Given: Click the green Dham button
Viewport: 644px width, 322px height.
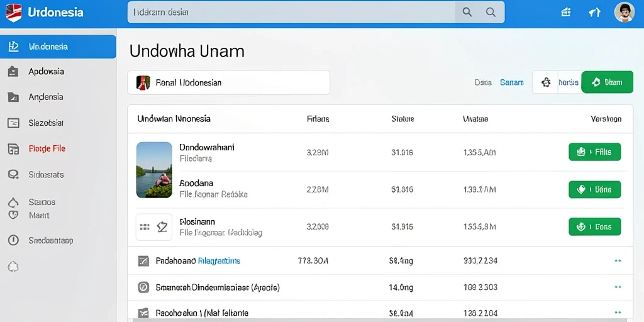Looking at the screenshot, I should tap(608, 82).
